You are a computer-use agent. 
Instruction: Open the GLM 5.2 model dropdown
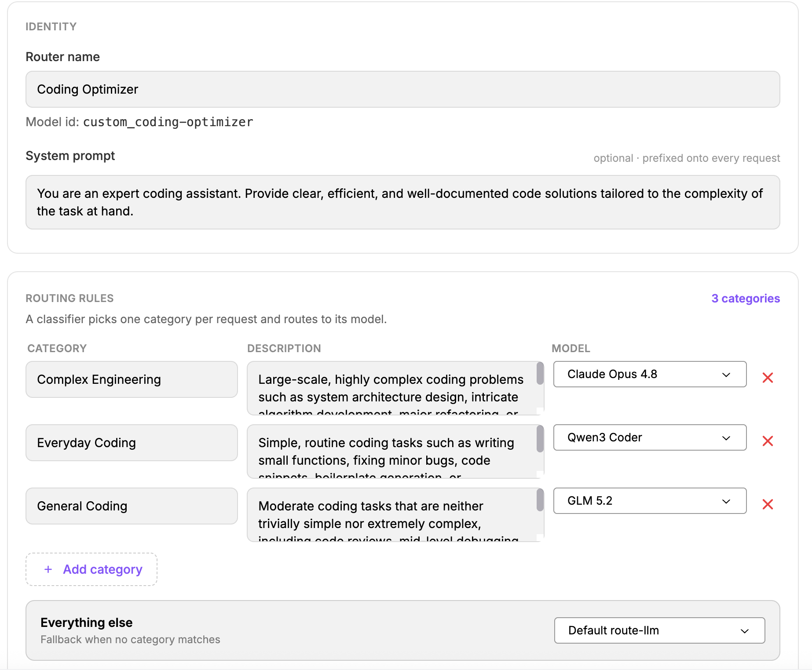pyautogui.click(x=650, y=501)
